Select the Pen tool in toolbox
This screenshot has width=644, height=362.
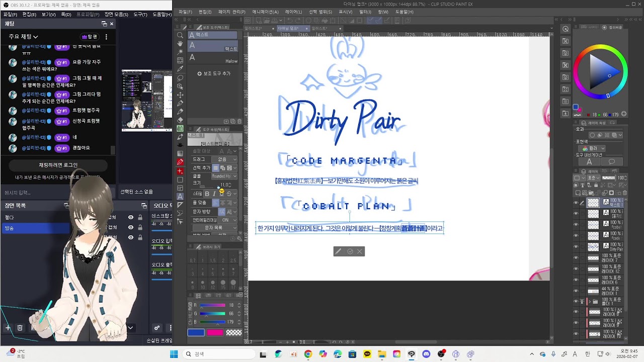tap(180, 103)
